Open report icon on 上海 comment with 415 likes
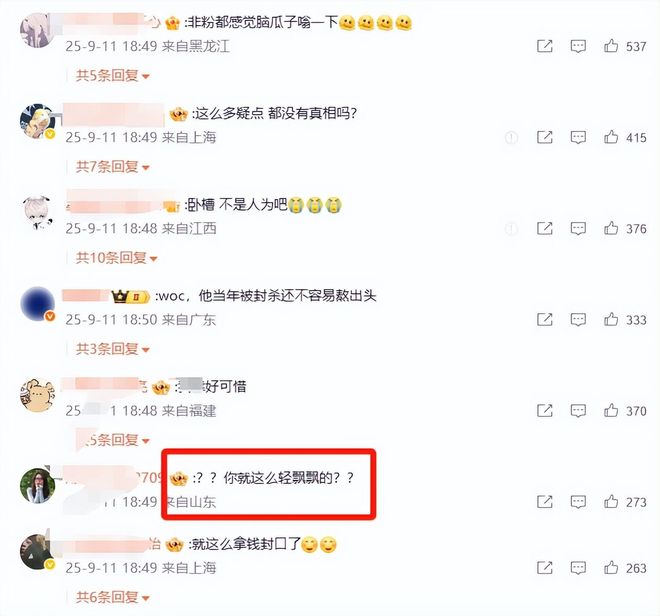Screen dimensions: 660x616 click(511, 137)
